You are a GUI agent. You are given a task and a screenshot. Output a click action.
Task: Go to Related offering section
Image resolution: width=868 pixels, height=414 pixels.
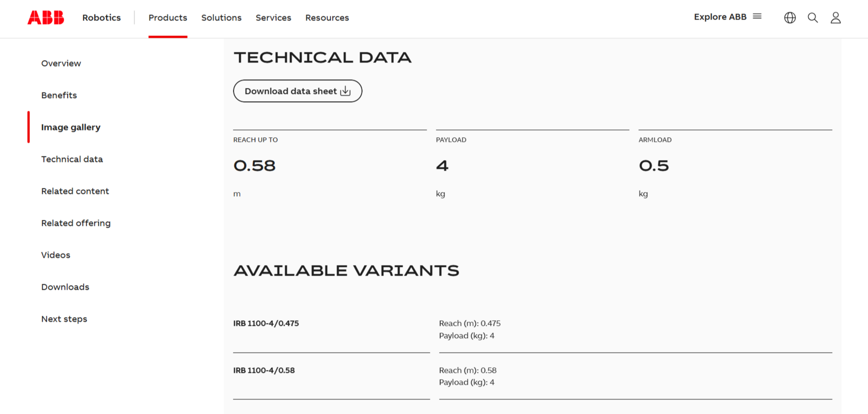tap(76, 224)
